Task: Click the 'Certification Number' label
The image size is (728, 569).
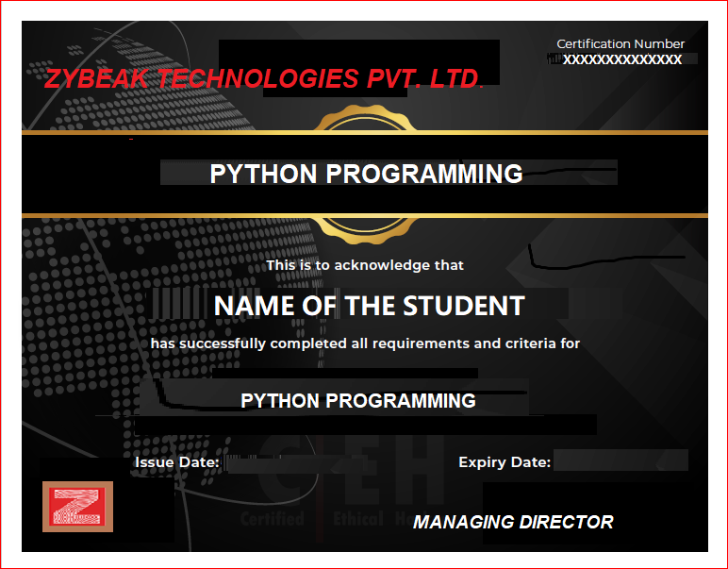Action: point(620,43)
